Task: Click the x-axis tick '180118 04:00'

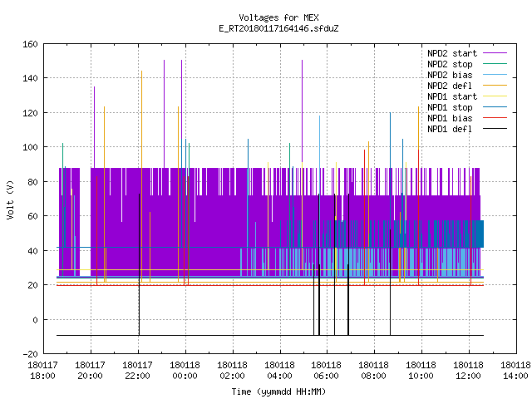Action: click(279, 371)
